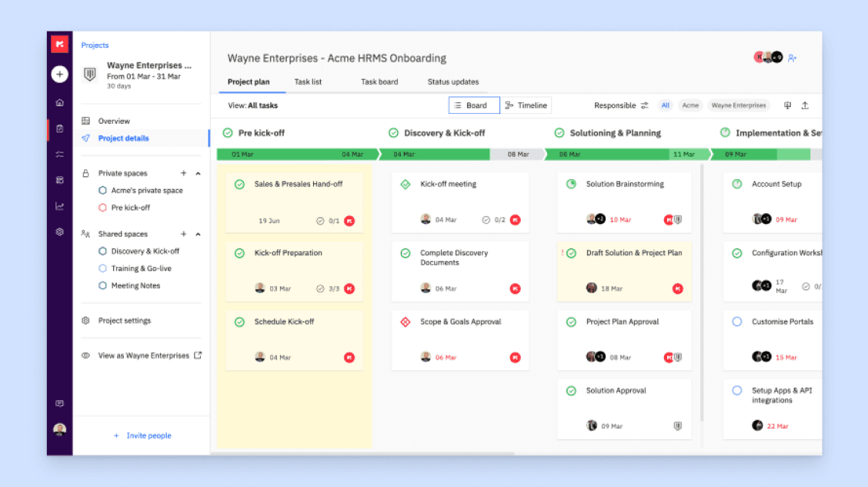868x487 pixels.
Task: Click the red app logo icon
Action: [59, 45]
